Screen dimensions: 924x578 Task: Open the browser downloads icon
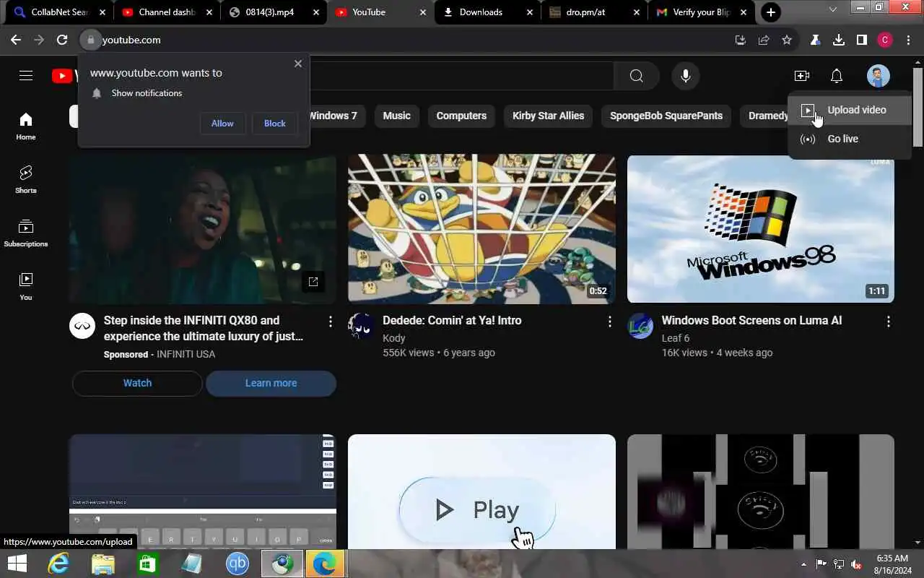839,40
